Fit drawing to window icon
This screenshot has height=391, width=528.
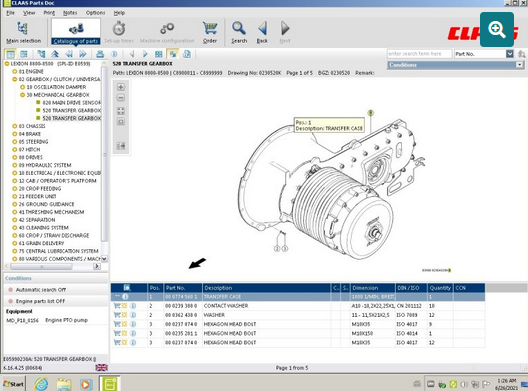tap(121, 111)
